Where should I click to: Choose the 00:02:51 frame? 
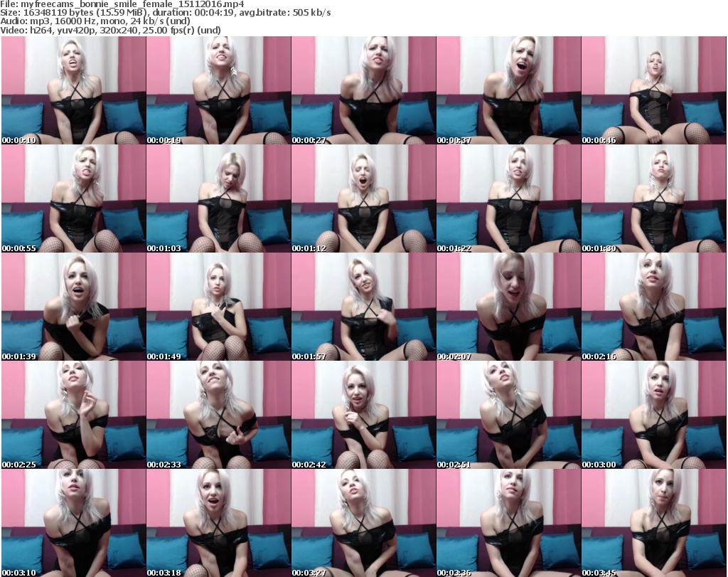tap(508, 415)
